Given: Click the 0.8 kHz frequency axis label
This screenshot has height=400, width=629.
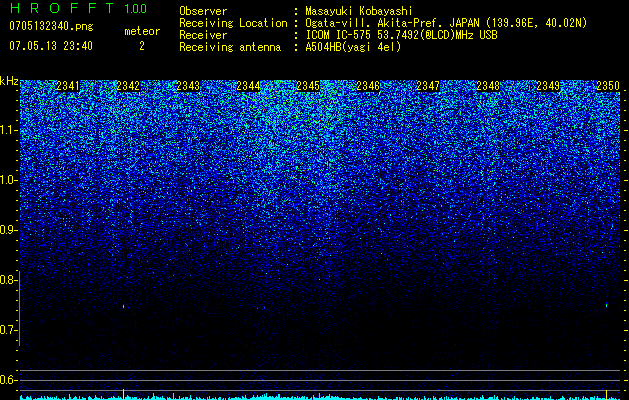Looking at the screenshot, I should [x=9, y=280].
